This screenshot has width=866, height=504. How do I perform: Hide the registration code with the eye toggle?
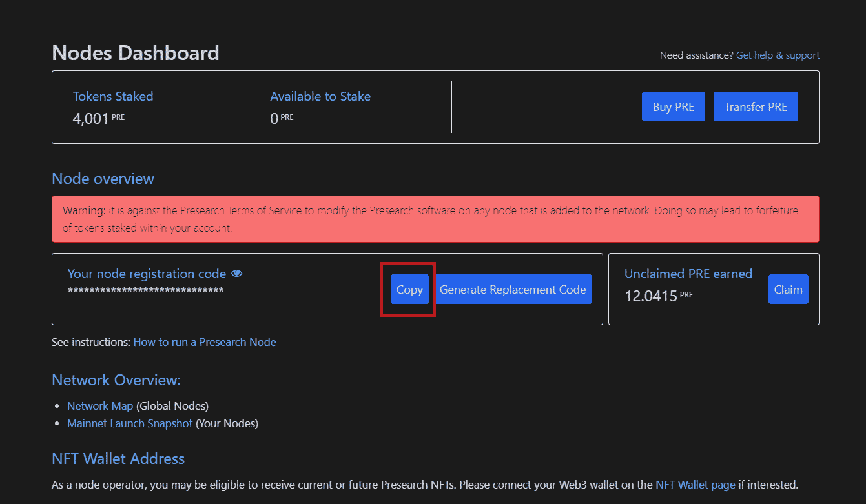click(x=236, y=273)
